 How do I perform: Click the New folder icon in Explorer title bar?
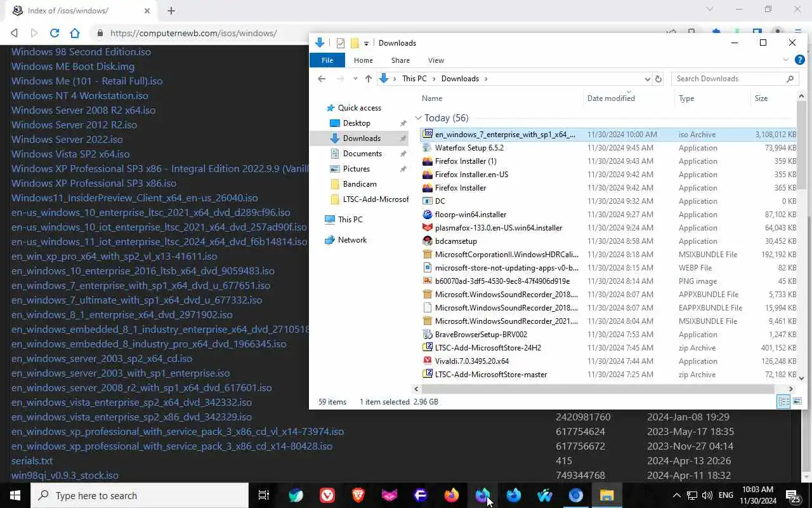[x=355, y=43]
